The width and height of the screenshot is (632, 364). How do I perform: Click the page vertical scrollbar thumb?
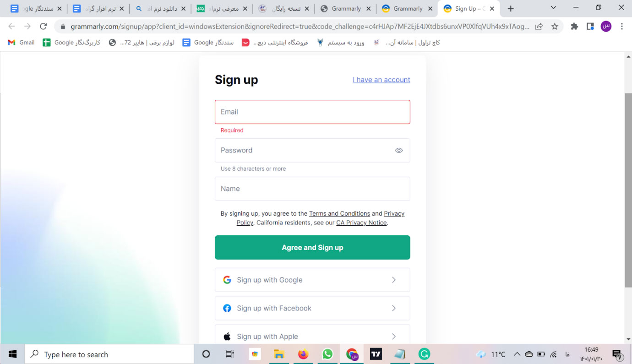tap(628, 190)
